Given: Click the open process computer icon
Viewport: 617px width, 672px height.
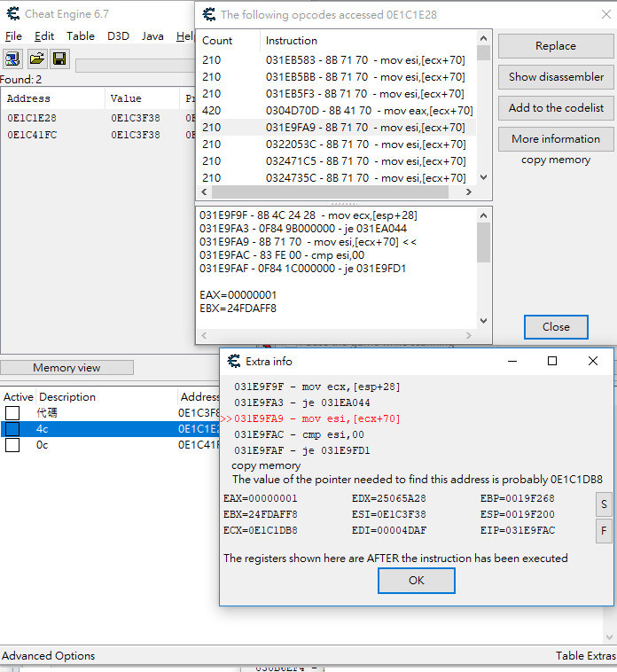Looking at the screenshot, I should pos(13,59).
